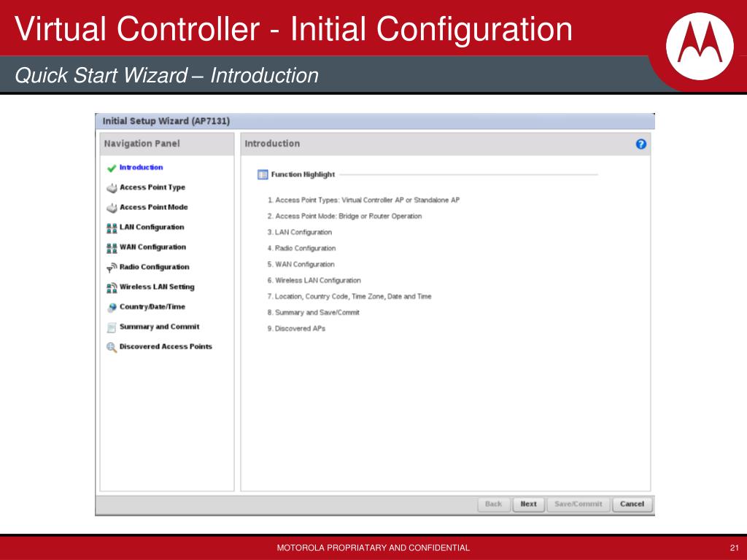This screenshot has height=560, width=747.
Task: Click the Summary and Commit document icon
Action: pyautogui.click(x=112, y=327)
